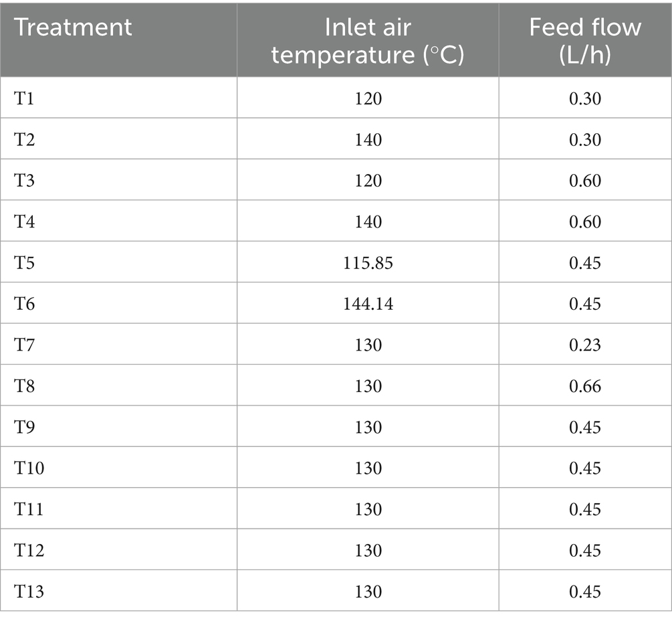The width and height of the screenshot is (672, 623).
Task: Click the T7 row label
Action: click(23, 345)
